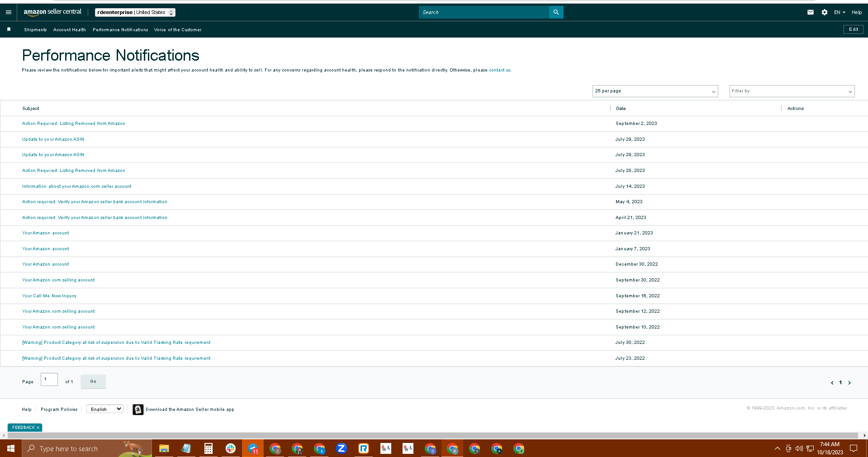Click the page number input box
The width and height of the screenshot is (868, 457).
(49, 379)
